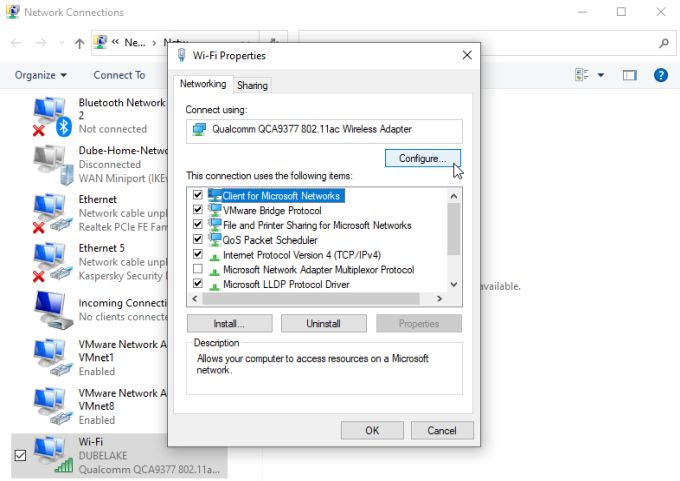The width and height of the screenshot is (680, 481).
Task: Click Connect To in the toolbar
Action: (x=119, y=75)
